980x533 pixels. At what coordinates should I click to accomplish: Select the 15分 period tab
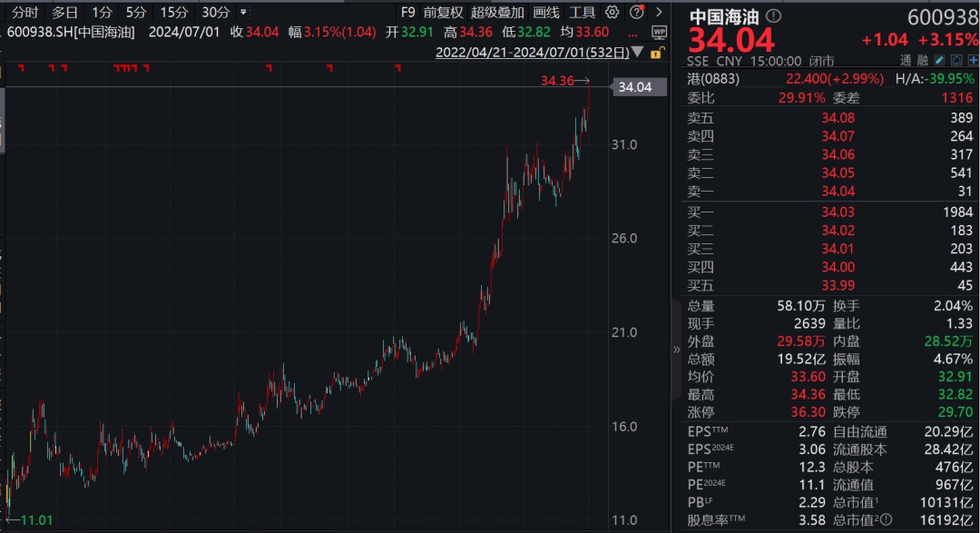(173, 12)
